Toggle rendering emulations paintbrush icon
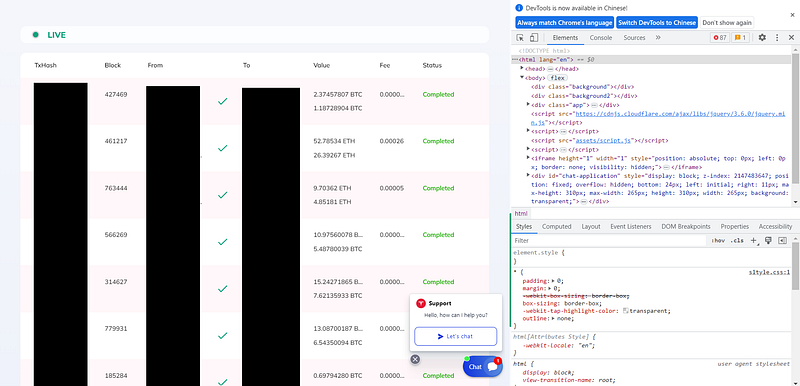 coord(768,241)
